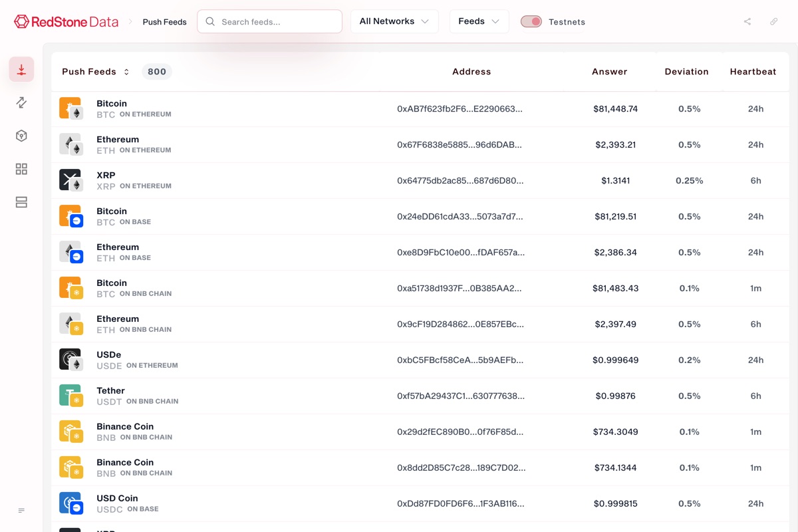The height and width of the screenshot is (532, 798).
Task: Select the stacked rows sidebar icon
Action: coord(21,202)
